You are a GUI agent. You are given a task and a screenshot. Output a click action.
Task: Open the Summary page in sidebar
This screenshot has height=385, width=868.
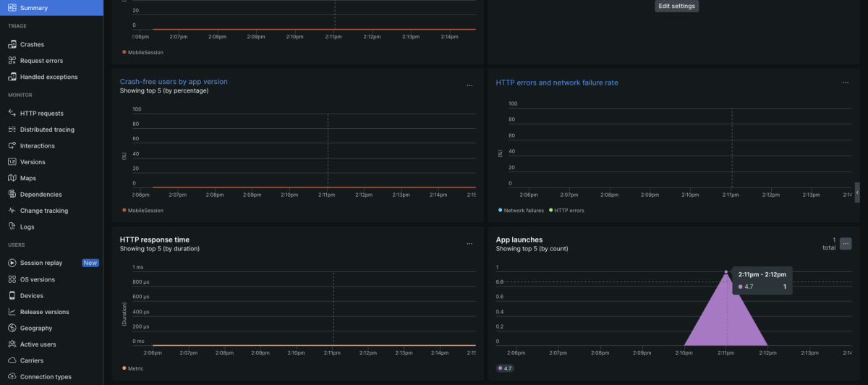click(51, 8)
